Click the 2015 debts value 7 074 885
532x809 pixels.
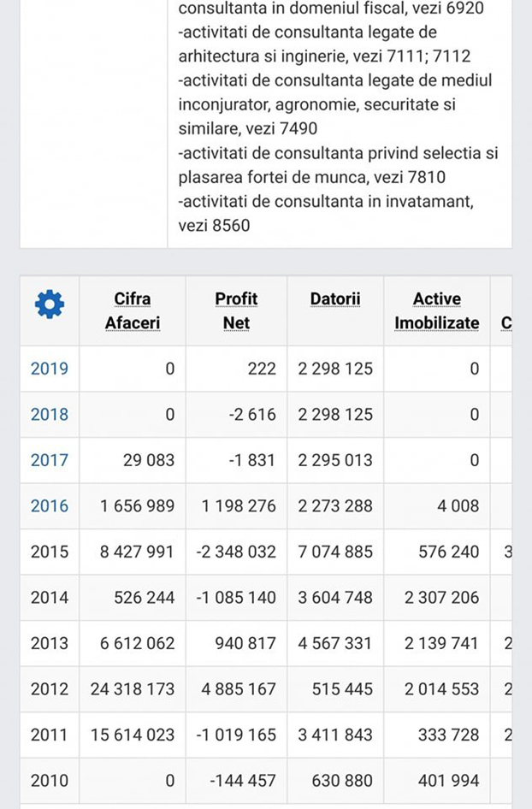[x=334, y=552]
